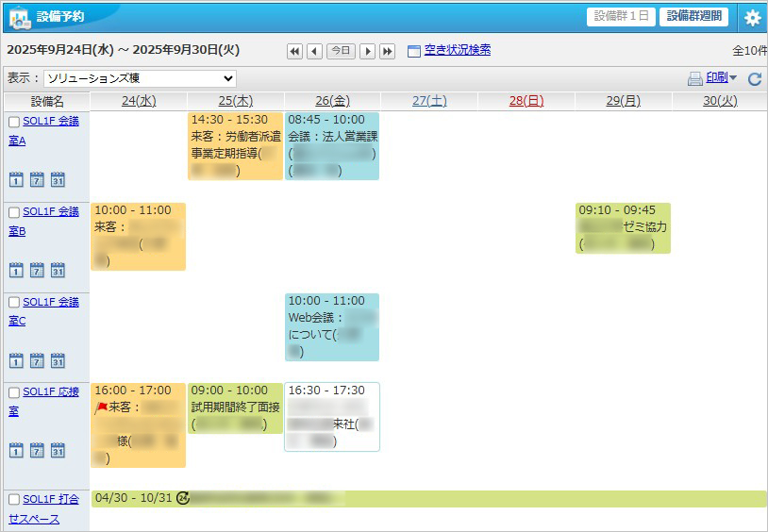
Task: Switch to 設備群1日 view
Action: (621, 17)
